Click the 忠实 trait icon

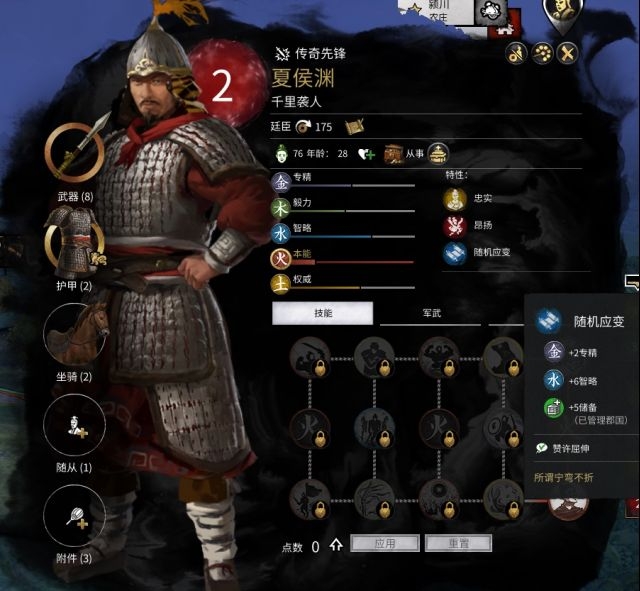[x=455, y=199]
